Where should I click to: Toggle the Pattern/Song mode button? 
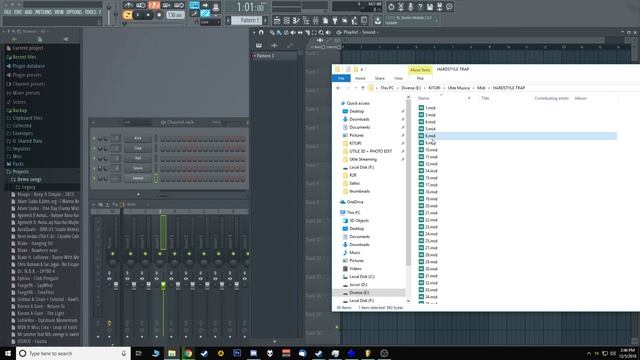(128, 15)
